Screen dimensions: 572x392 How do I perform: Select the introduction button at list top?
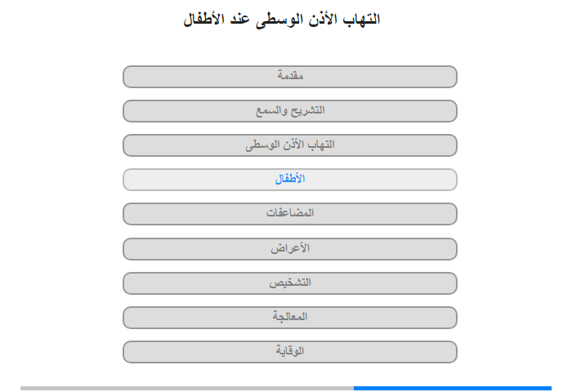click(289, 77)
